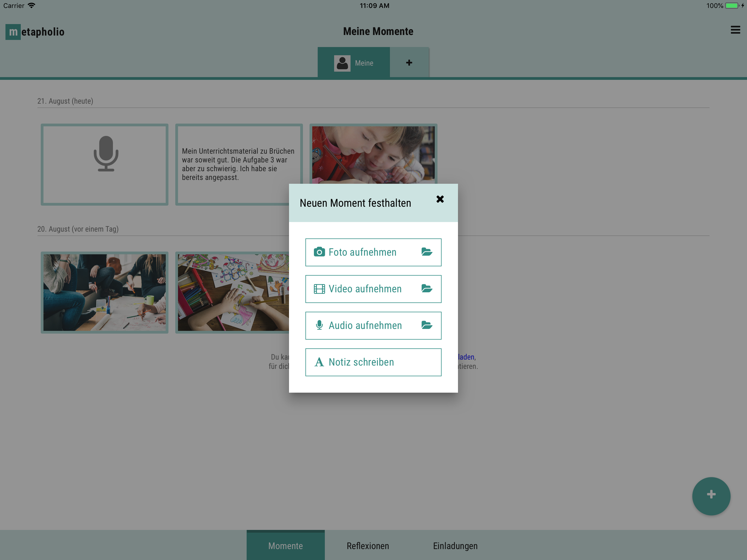Click the round plus floating button
Image resolution: width=747 pixels, height=560 pixels.
[711, 495]
